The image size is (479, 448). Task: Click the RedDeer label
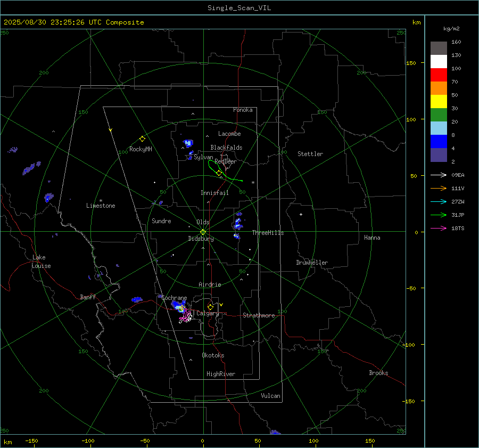pyautogui.click(x=226, y=161)
